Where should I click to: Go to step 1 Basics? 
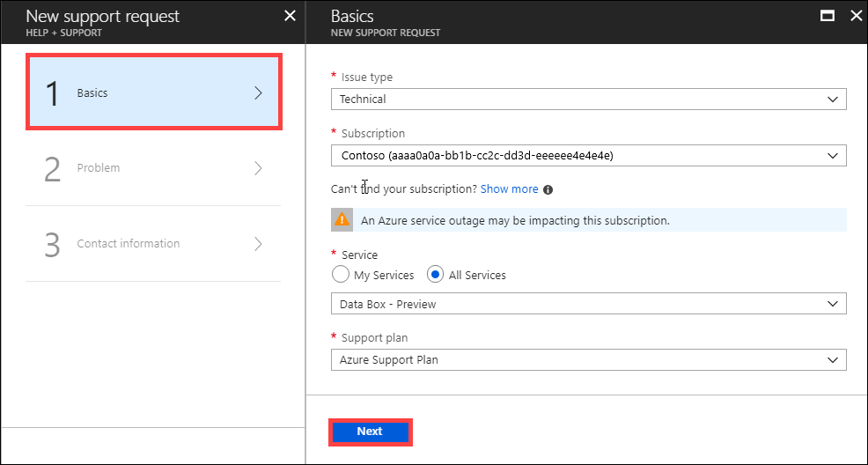[x=153, y=92]
